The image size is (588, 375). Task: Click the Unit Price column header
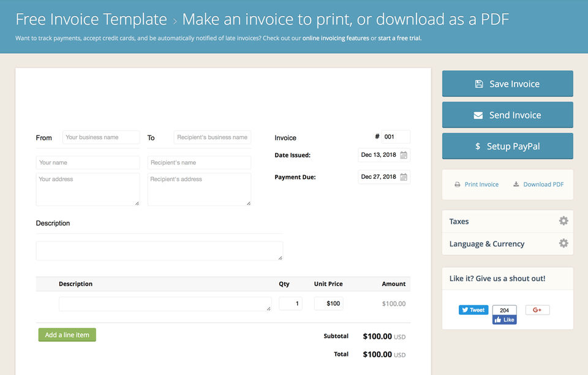click(328, 284)
